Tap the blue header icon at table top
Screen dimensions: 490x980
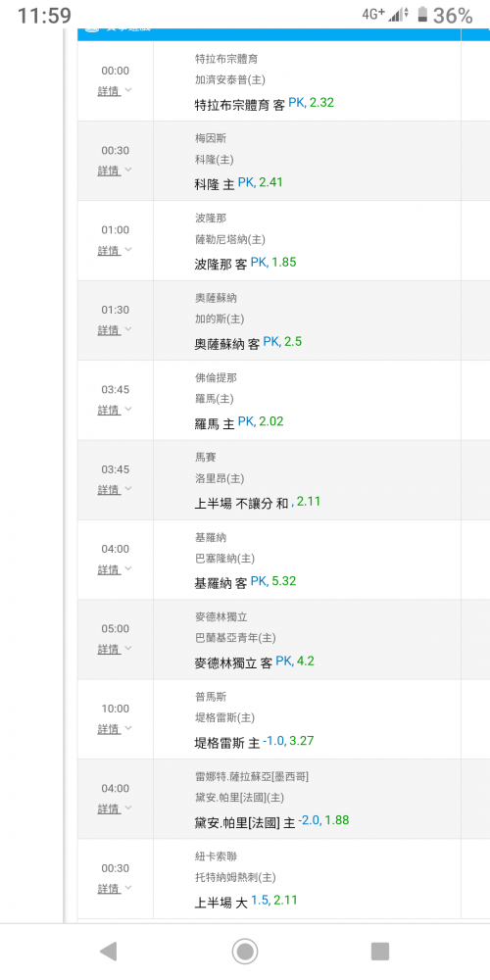92,30
